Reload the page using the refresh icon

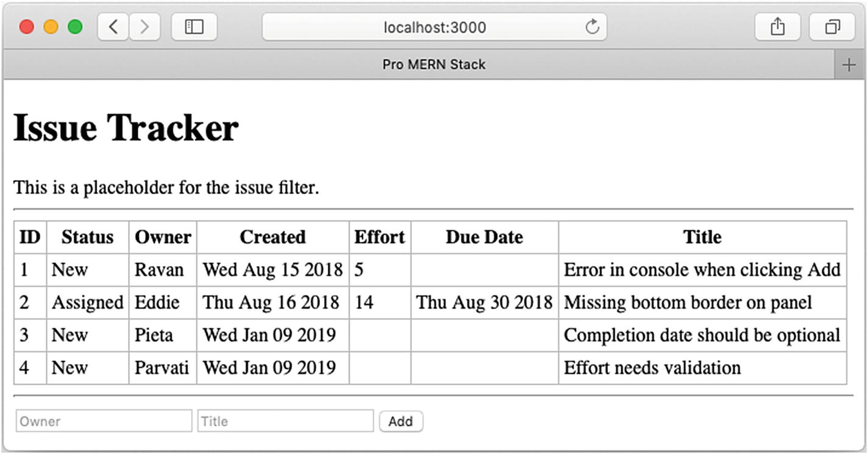click(591, 27)
